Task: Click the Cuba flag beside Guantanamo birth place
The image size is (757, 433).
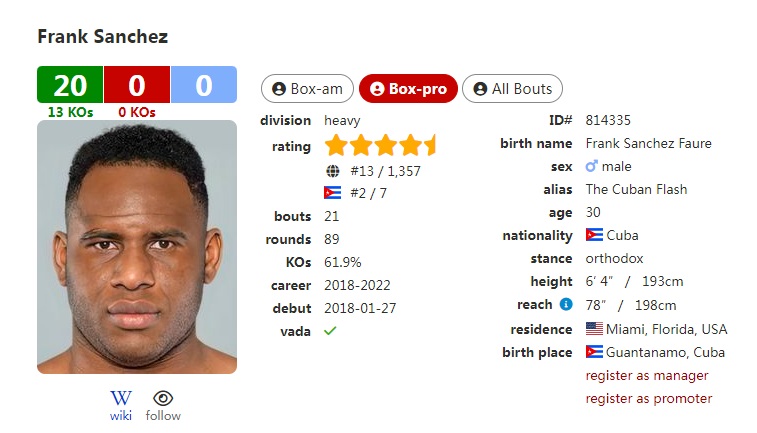Action: pos(594,352)
